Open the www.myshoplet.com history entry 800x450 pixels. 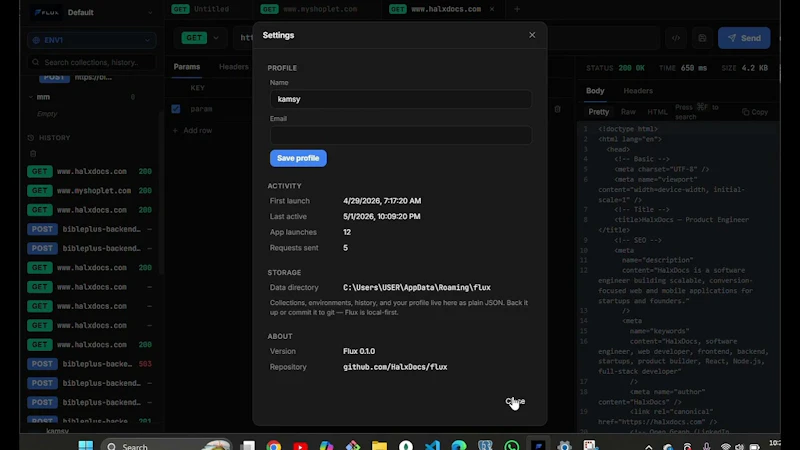[90, 191]
